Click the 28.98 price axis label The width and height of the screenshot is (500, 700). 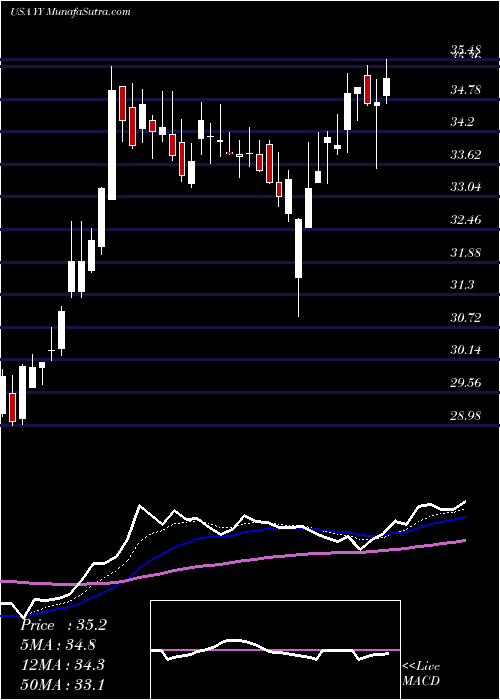tap(466, 416)
